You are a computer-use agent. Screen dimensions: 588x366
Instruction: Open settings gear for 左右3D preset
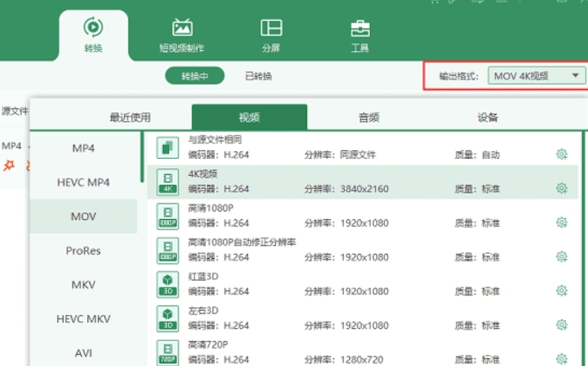(x=561, y=325)
